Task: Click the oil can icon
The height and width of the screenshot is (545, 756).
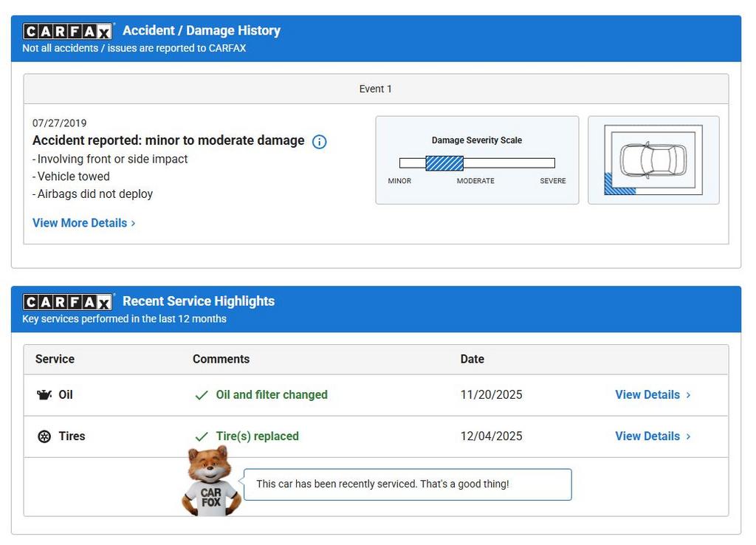Action: pos(44,395)
